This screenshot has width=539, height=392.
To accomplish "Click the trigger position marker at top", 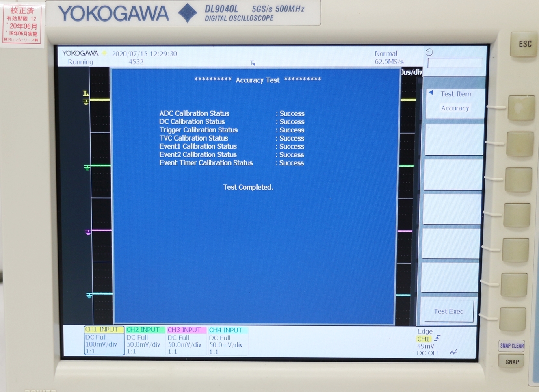I will [x=253, y=63].
